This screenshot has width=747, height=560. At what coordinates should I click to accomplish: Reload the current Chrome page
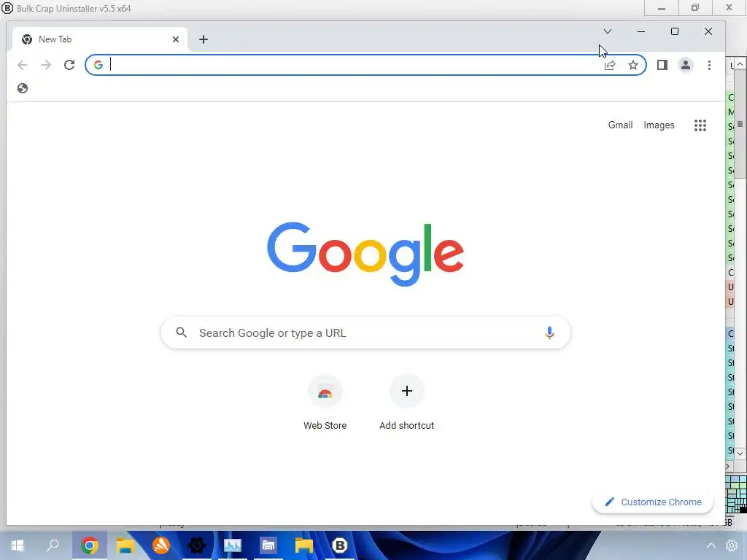point(69,65)
